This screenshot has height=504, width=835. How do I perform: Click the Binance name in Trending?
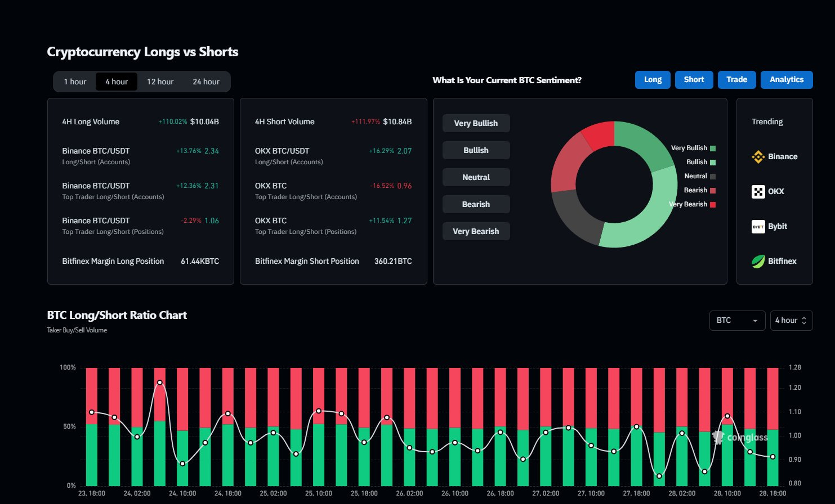[783, 157]
